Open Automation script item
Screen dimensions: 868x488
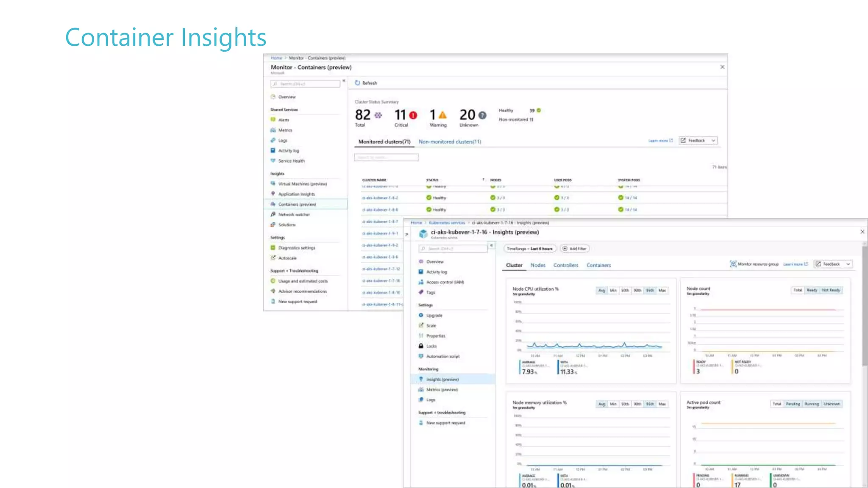(x=442, y=356)
